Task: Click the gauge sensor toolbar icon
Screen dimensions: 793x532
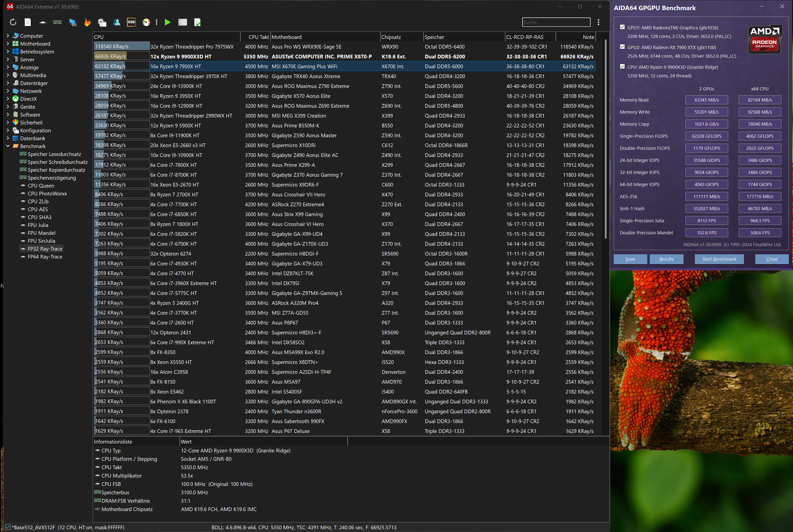Action: (146, 22)
